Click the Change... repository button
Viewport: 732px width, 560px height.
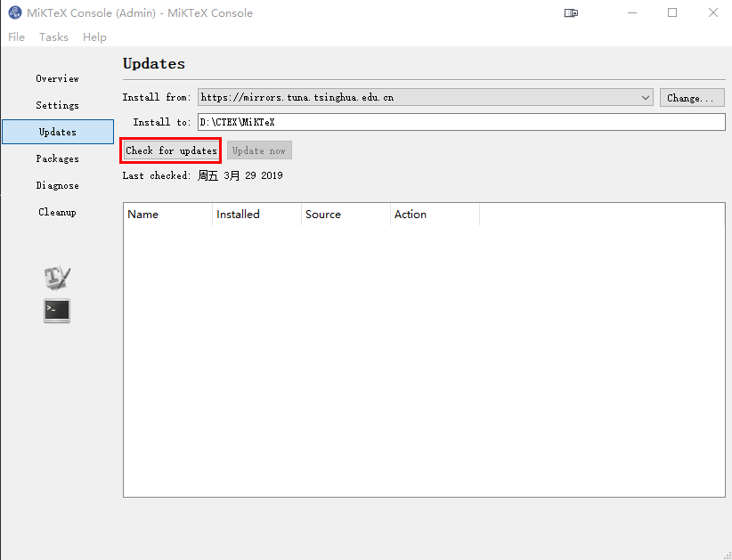pos(692,98)
